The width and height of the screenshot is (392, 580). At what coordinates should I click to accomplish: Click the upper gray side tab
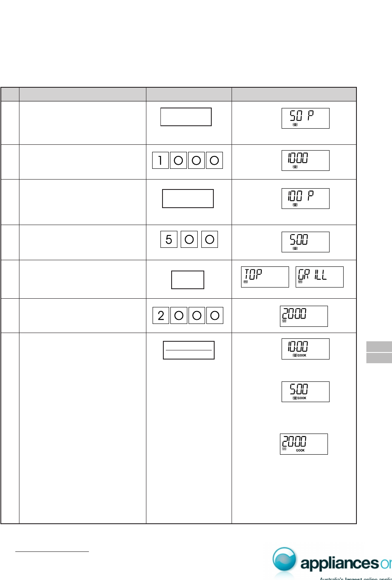tap(379, 346)
